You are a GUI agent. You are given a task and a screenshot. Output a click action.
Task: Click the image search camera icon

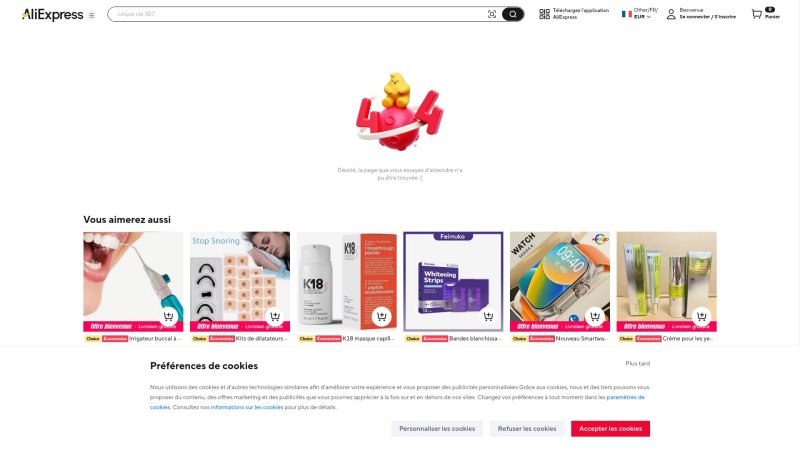[492, 14]
